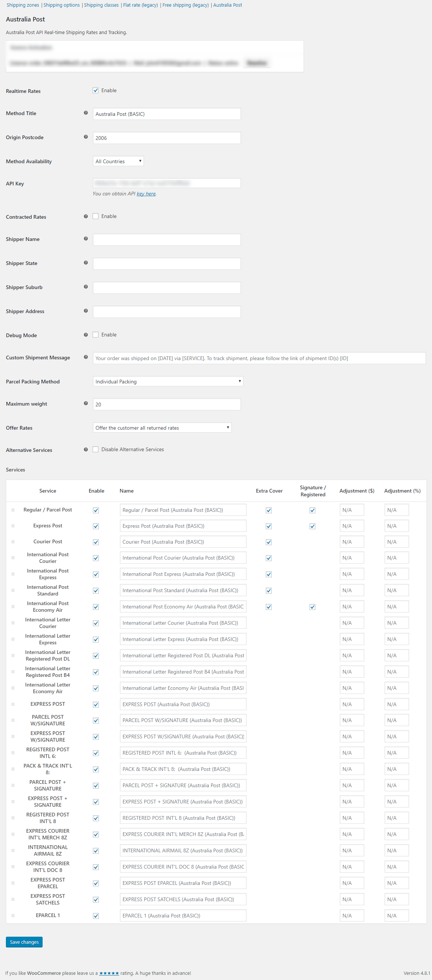This screenshot has width=432, height=980.
Task: Open the Parcel Packing Method dropdown
Action: (168, 382)
